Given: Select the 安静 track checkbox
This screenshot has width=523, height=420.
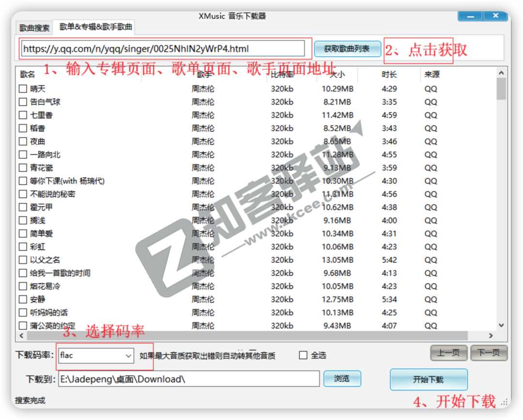Looking at the screenshot, I should tap(22, 299).
